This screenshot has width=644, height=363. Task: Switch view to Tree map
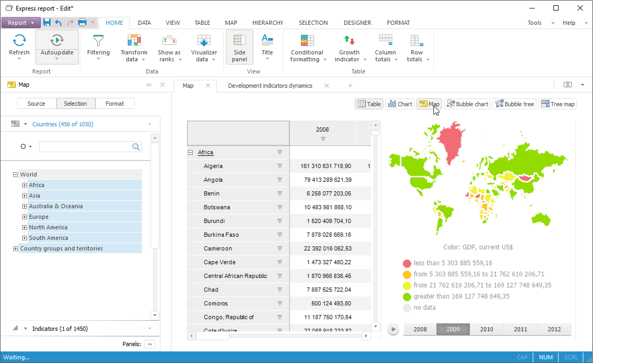(557, 104)
